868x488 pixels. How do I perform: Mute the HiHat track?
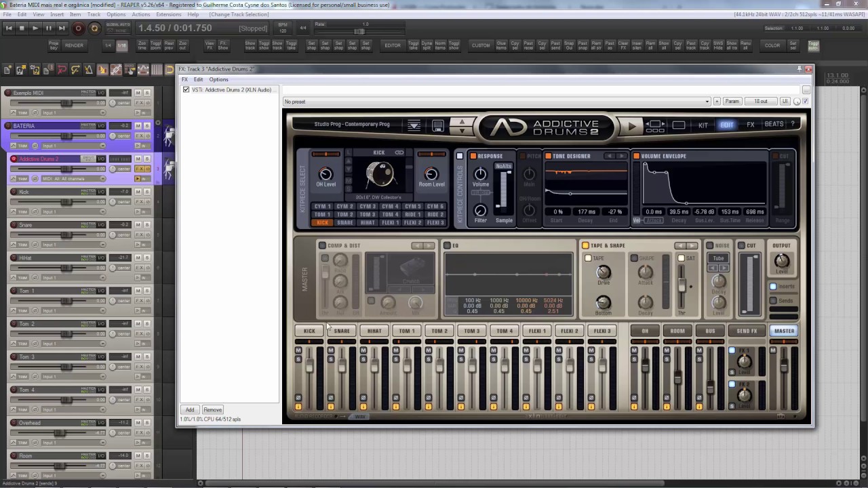click(x=138, y=258)
